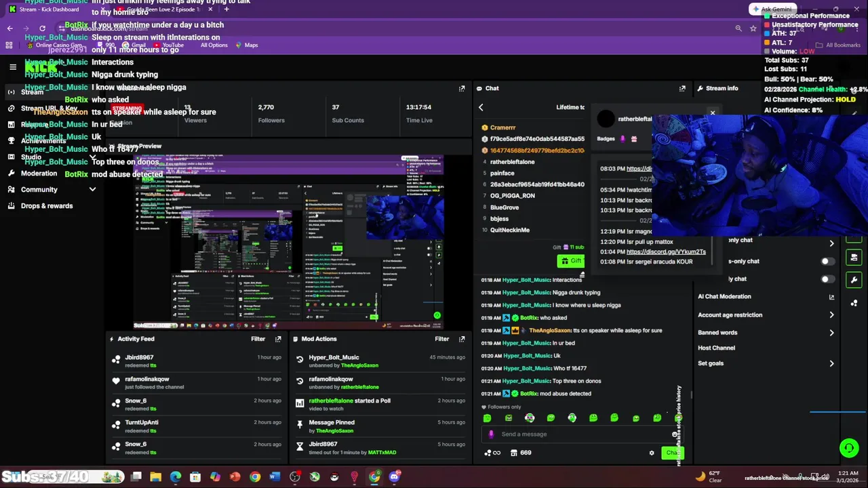Click the browser zoom magnifier icon

[x=738, y=28]
